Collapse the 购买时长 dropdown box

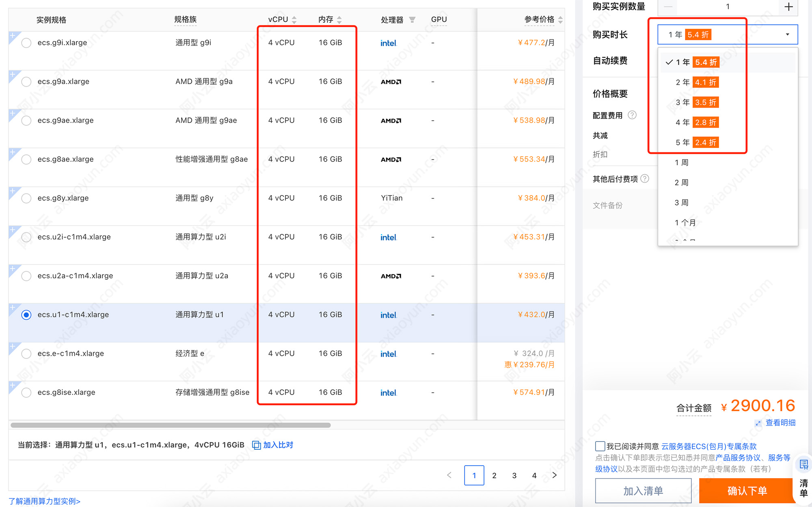(x=728, y=35)
